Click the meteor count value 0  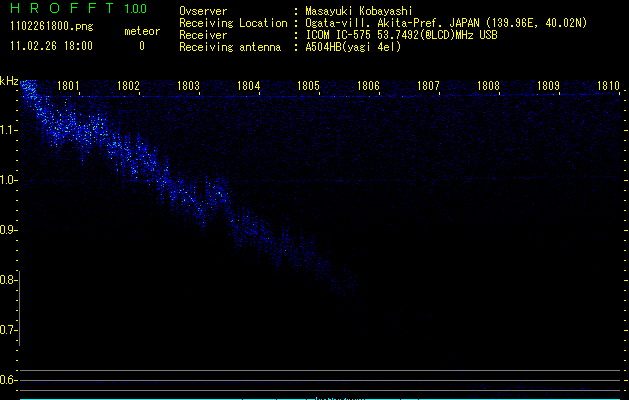(142, 46)
